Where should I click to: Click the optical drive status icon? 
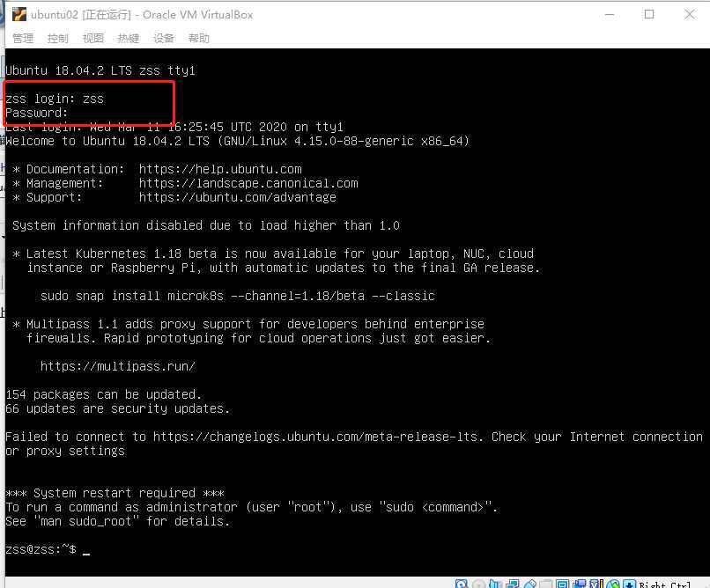tap(478, 584)
